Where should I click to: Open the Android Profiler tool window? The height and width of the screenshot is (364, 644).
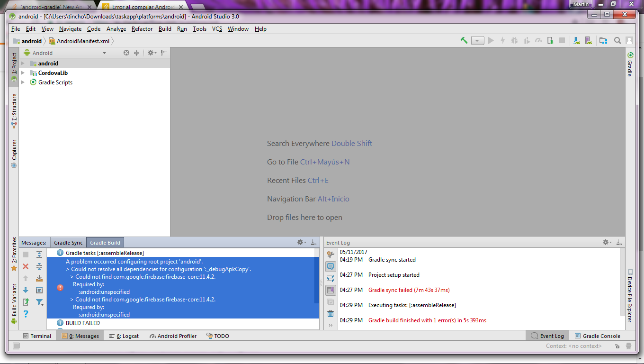tap(173, 336)
